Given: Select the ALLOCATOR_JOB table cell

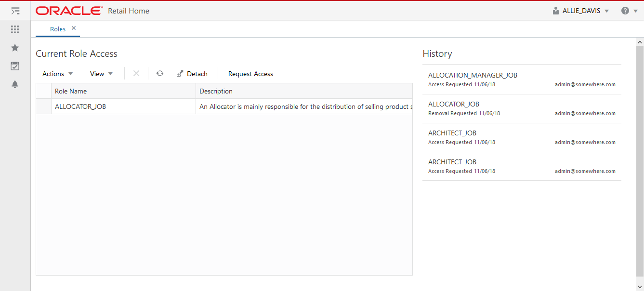Looking at the screenshot, I should [123, 106].
